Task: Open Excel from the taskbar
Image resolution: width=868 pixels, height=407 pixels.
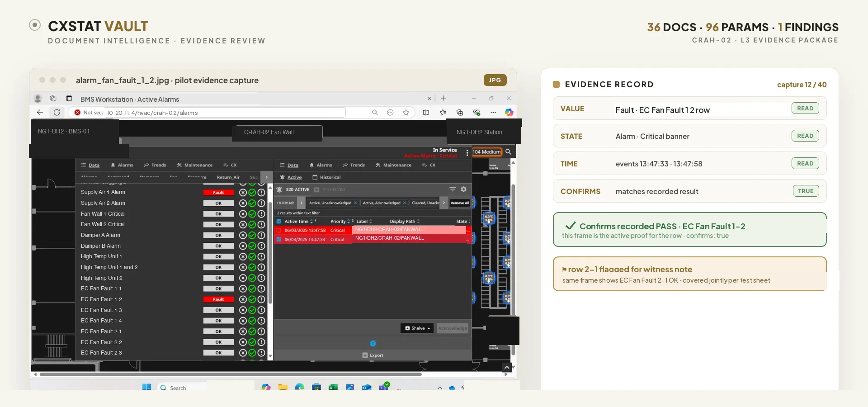Action: coord(333,387)
